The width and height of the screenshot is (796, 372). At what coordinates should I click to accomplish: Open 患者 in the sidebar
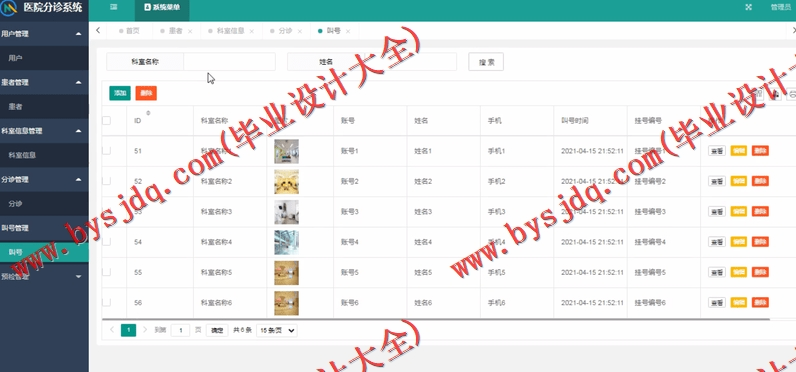tap(44, 107)
